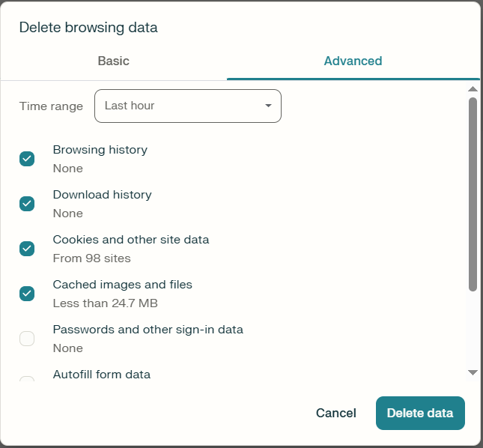Tick the Autofill form data checkbox
483x448 pixels.
27,381
